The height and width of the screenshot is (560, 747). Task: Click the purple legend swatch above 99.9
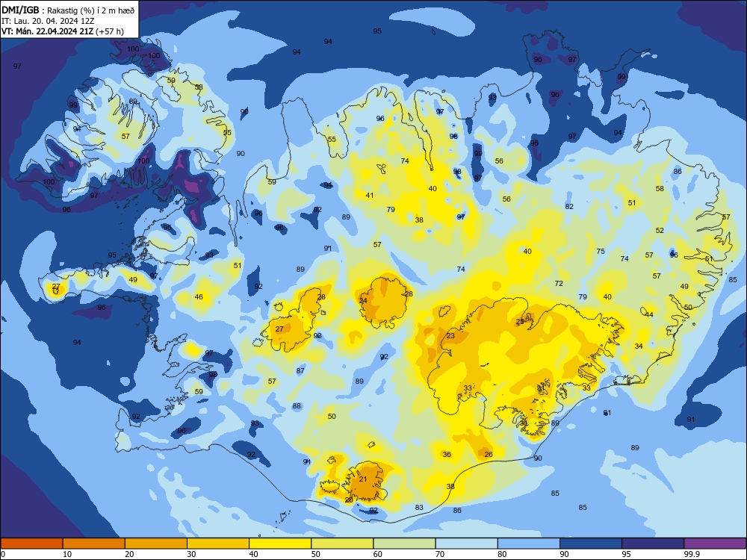click(x=715, y=544)
